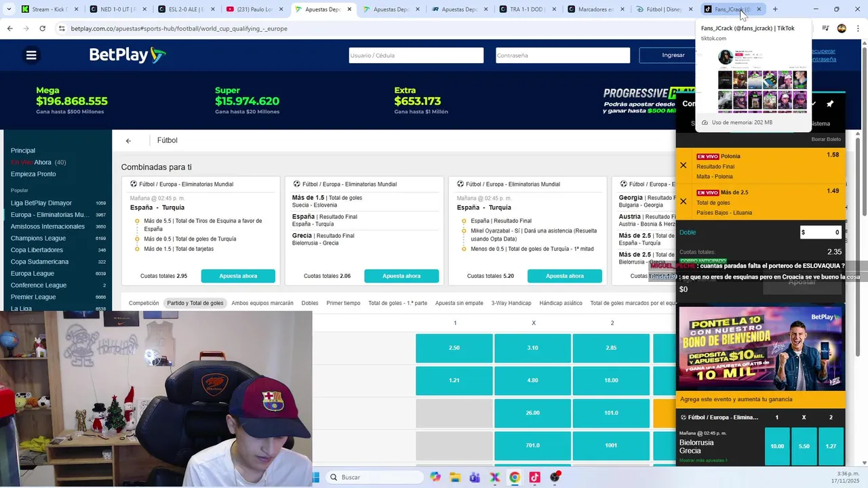
Task: Close the Fans_JCrack TikTok tab
Action: point(759,9)
